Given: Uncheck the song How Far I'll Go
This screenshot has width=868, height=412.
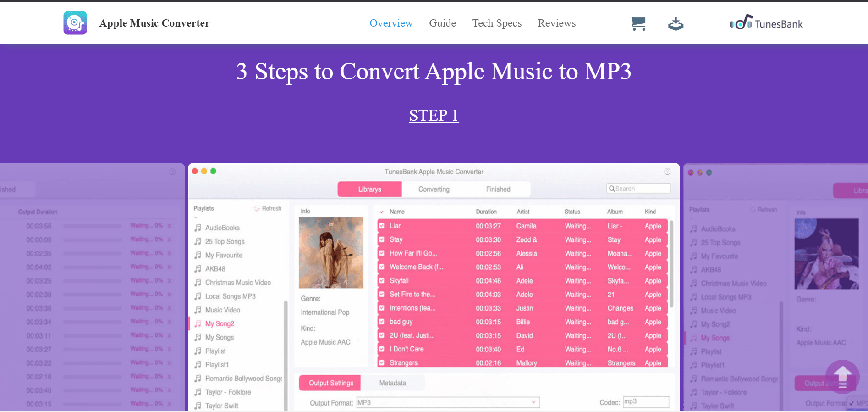Looking at the screenshot, I should click(x=382, y=253).
